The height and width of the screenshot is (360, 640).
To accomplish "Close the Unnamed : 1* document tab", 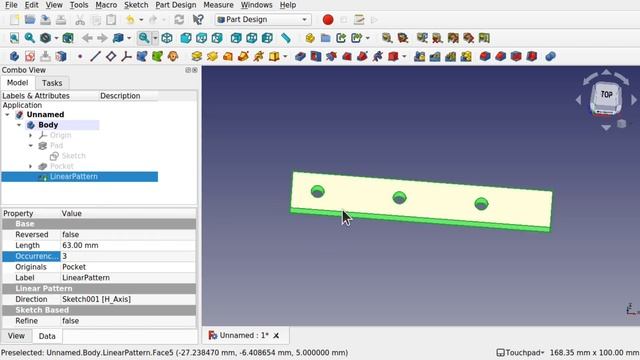I will [x=276, y=336].
